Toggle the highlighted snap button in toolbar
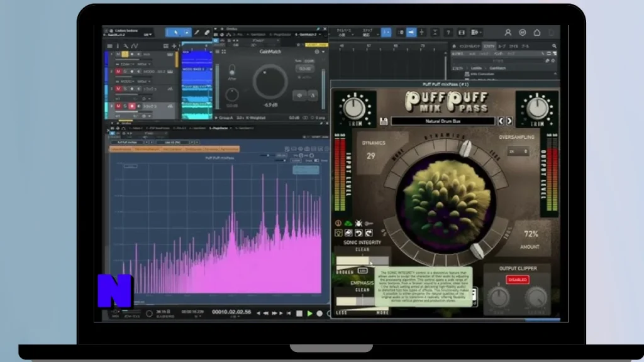The height and width of the screenshot is (362, 644). [386, 33]
